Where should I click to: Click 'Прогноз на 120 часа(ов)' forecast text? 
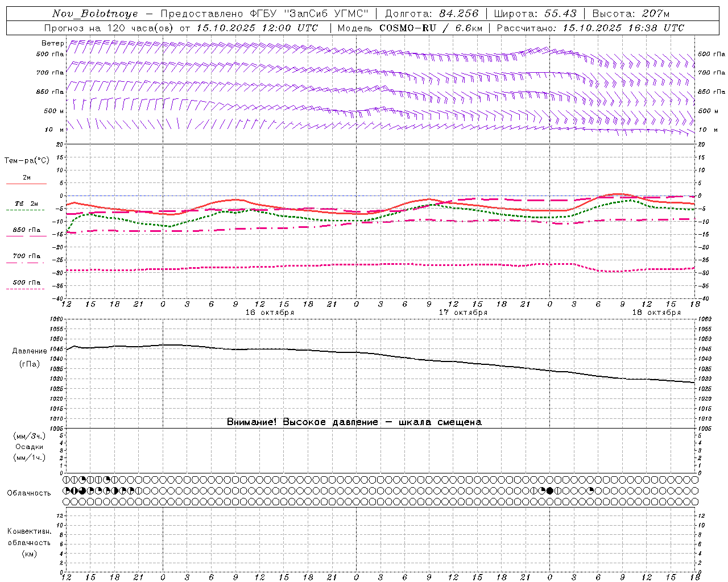110,28
